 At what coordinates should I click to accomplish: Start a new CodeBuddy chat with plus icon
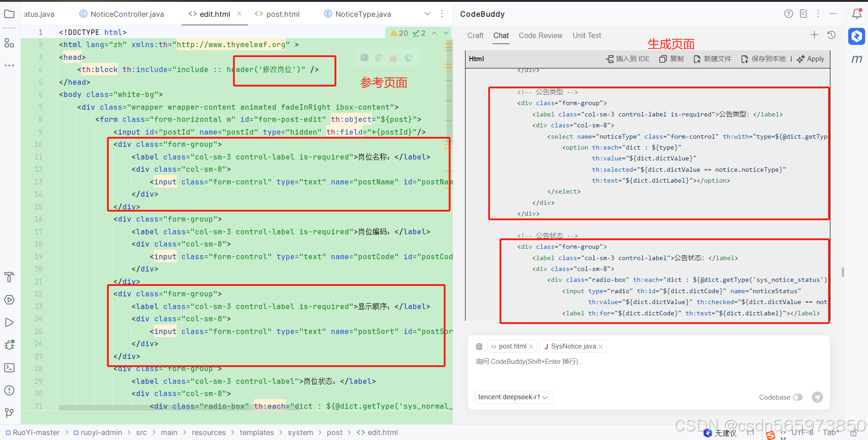(x=815, y=35)
